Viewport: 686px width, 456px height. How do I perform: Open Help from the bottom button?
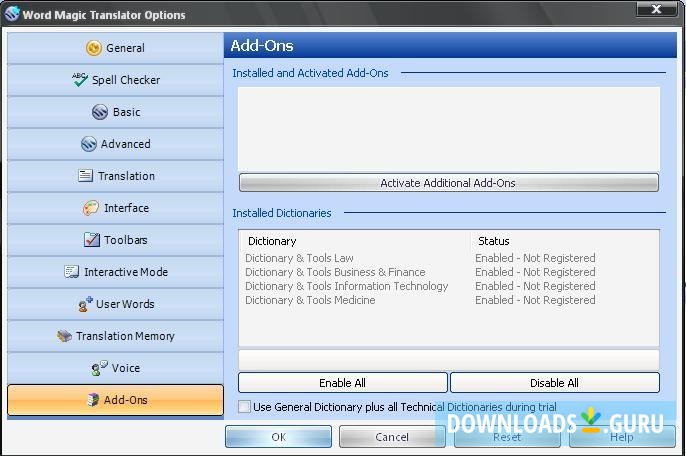tap(622, 437)
